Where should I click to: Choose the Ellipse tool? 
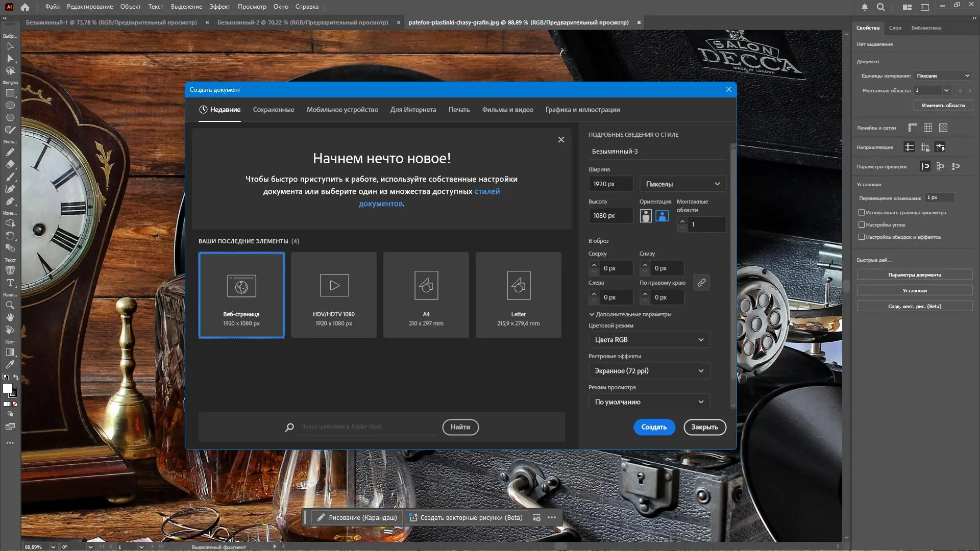click(x=10, y=105)
